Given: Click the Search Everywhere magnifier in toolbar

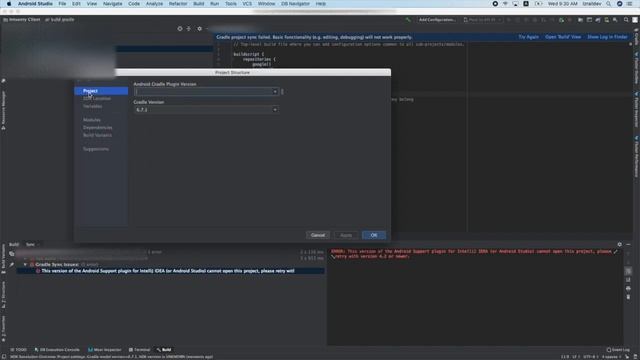Looking at the screenshot, I should [626, 20].
